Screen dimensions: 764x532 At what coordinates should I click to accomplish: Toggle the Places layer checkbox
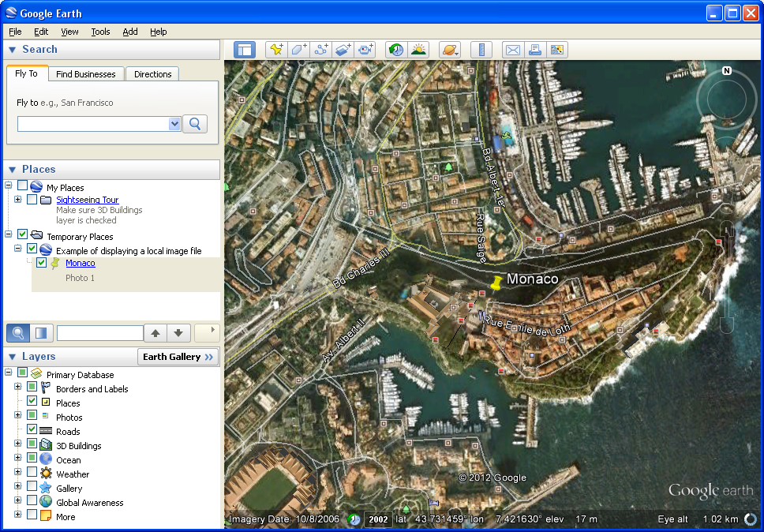[x=32, y=401]
